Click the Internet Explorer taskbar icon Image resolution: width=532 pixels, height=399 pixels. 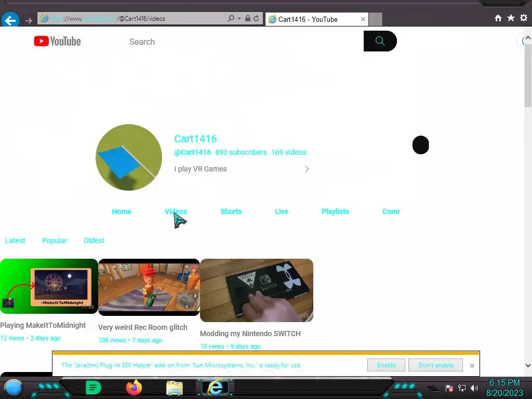click(215, 388)
